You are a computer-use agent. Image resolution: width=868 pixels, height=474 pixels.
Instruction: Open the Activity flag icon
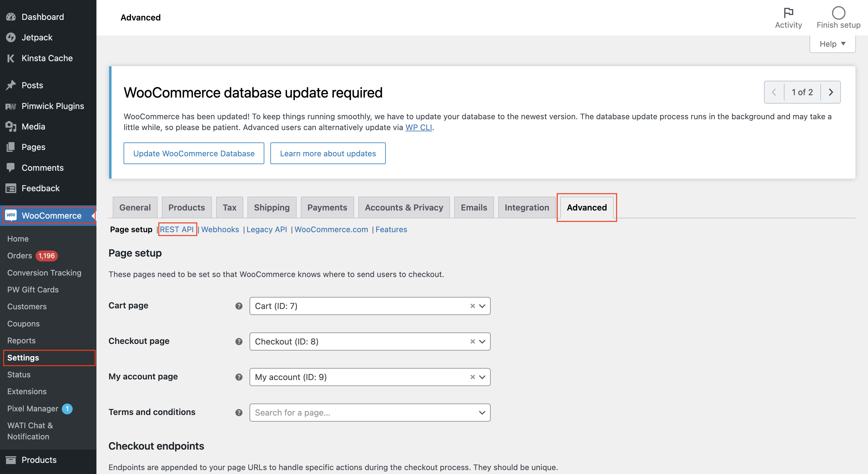coord(788,13)
